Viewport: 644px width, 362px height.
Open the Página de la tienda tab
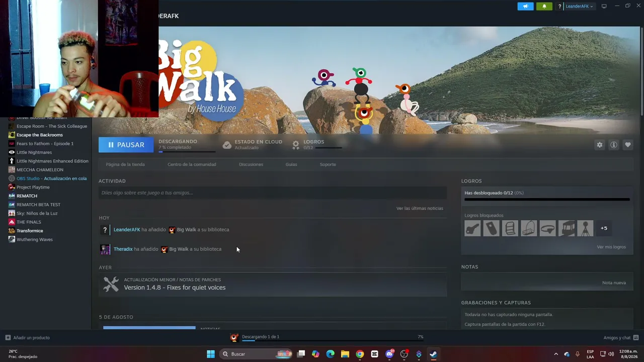tap(125, 164)
